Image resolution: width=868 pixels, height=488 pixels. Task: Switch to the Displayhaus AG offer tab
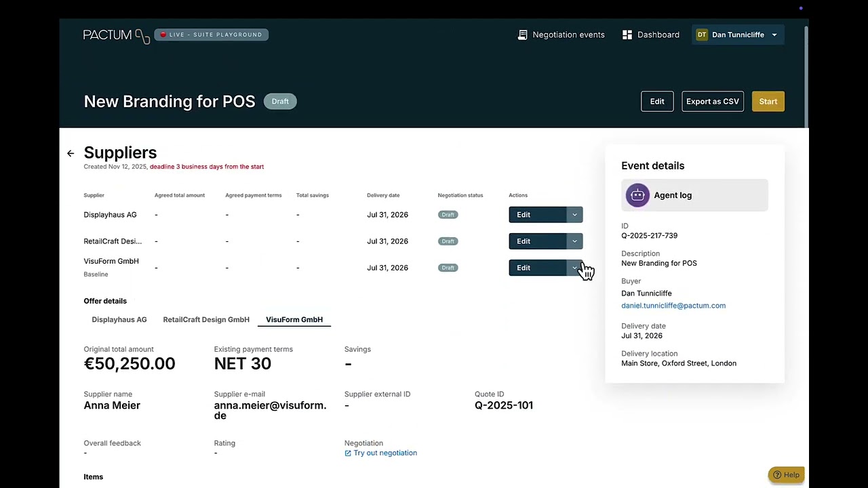pyautogui.click(x=119, y=319)
